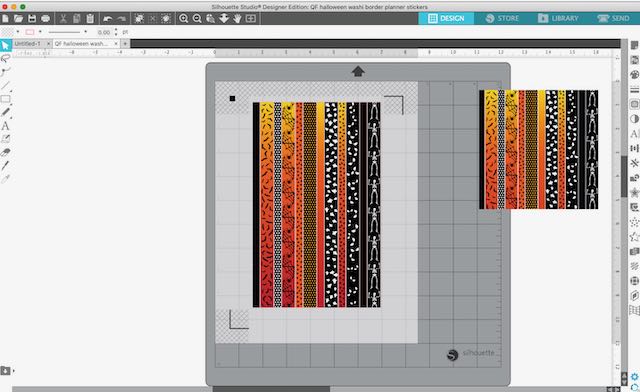Open the LIBRARY tab
640x392 pixels.
point(558,18)
